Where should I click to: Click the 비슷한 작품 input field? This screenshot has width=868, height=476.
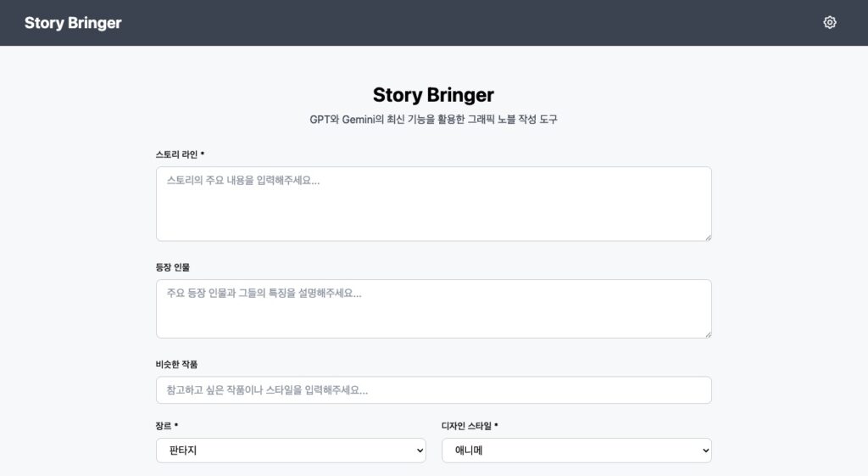(433, 390)
